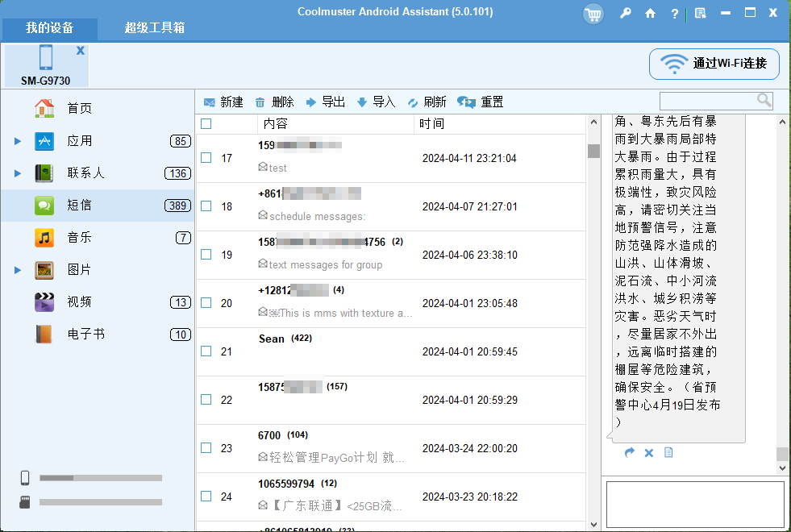Select timestamp 2024-04-11 23:21:04
Screen dimensions: 791x532
(x=469, y=158)
